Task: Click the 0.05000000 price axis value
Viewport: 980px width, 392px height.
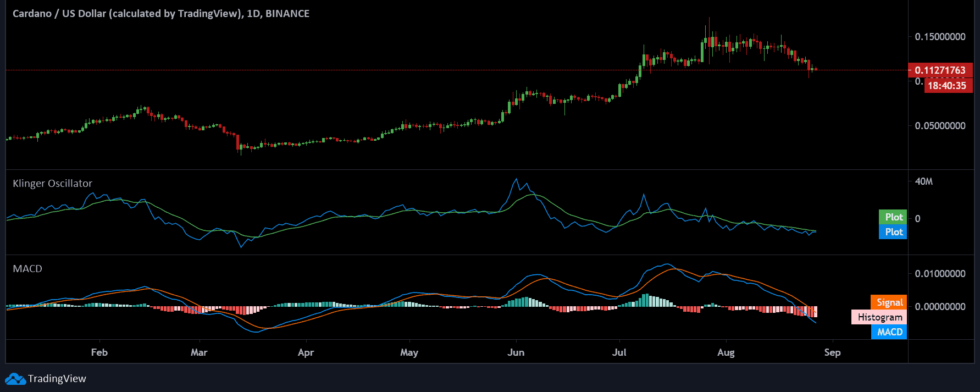Action: (x=940, y=126)
